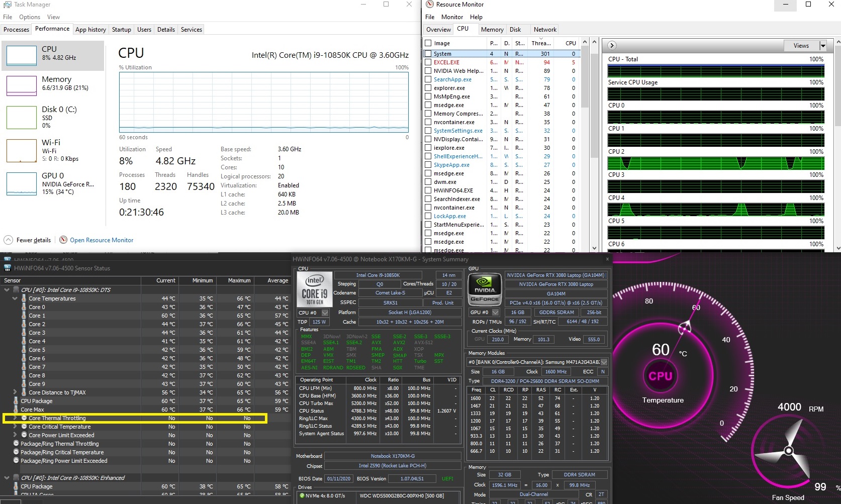Click the Views button in Resource Monitor
The image size is (841, 504).
pos(801,46)
